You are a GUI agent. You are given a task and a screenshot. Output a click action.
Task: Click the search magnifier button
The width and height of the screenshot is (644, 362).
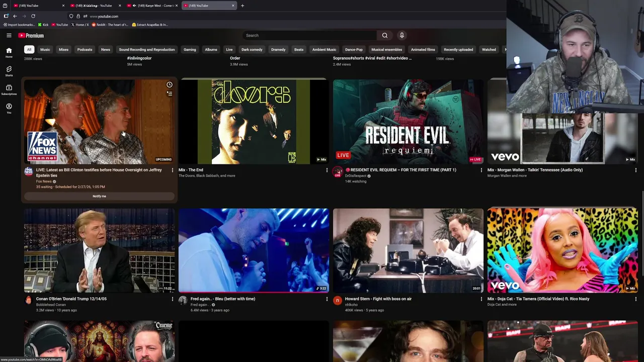click(x=385, y=35)
